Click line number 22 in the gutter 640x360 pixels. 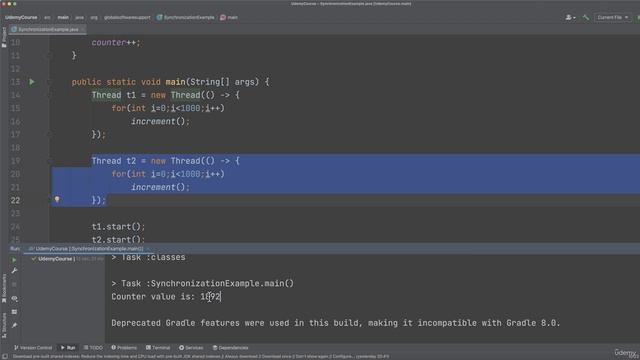[x=15, y=200]
